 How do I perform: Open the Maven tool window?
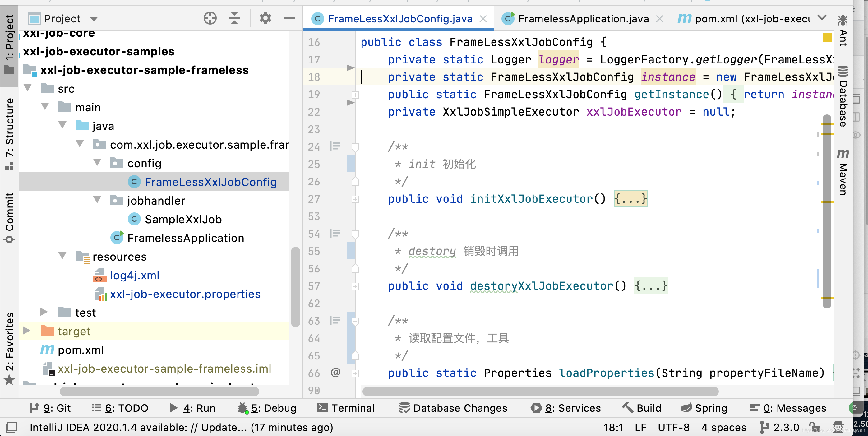pyautogui.click(x=843, y=172)
